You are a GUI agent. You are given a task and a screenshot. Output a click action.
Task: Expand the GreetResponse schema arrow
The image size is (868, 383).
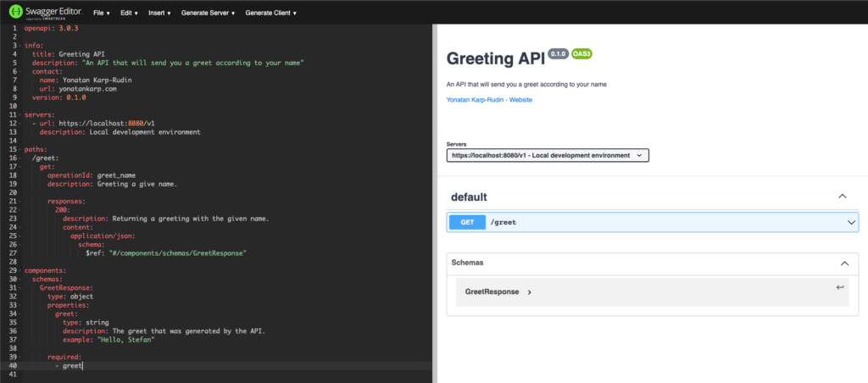529,291
